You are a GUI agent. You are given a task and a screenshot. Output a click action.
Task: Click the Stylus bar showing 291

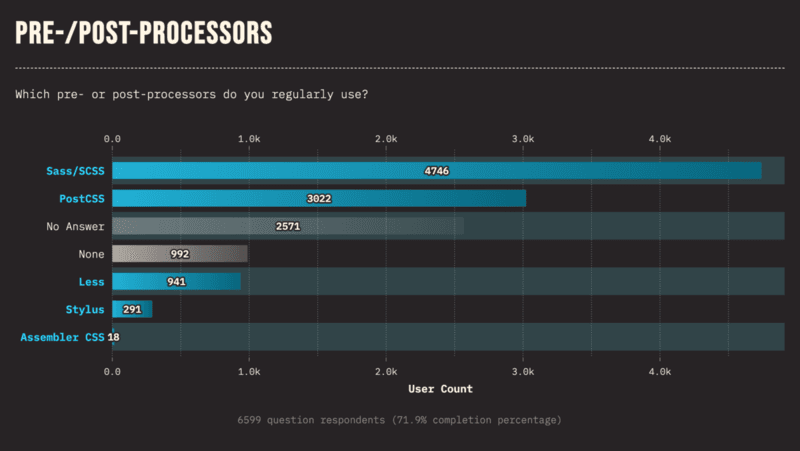click(132, 309)
